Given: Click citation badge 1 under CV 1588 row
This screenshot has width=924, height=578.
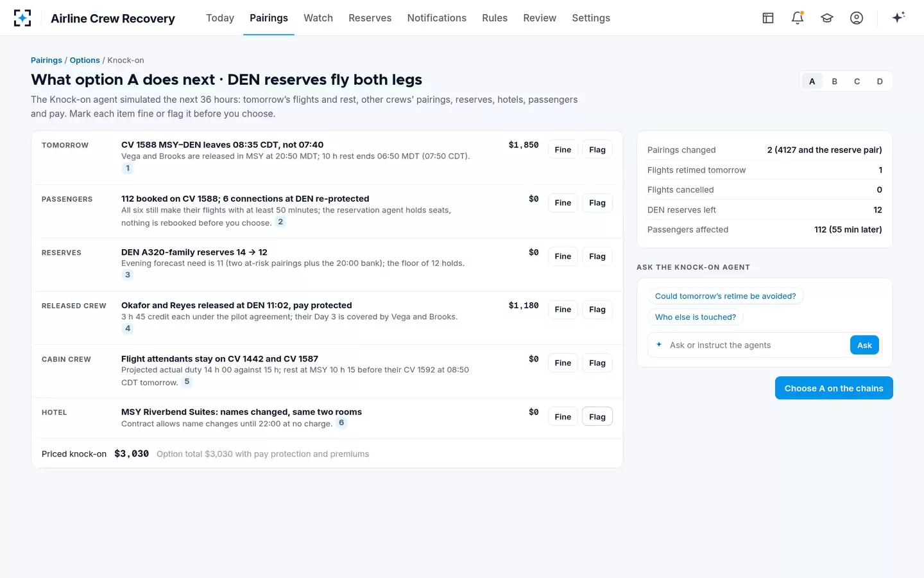Looking at the screenshot, I should pyautogui.click(x=128, y=168).
